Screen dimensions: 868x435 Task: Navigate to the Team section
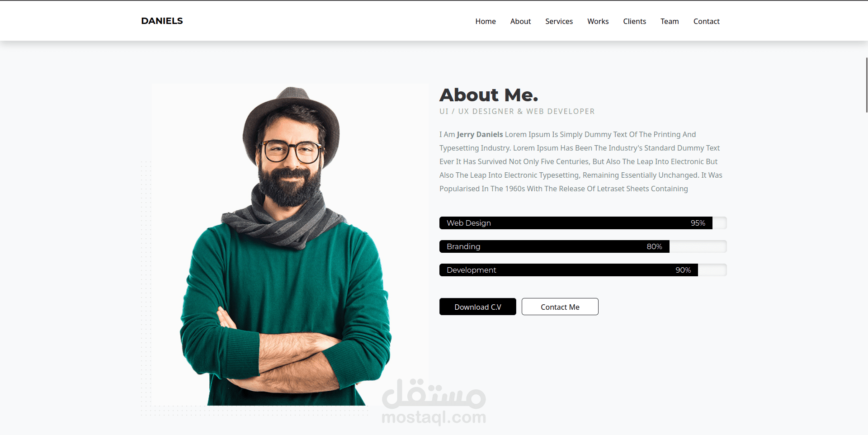click(x=670, y=21)
